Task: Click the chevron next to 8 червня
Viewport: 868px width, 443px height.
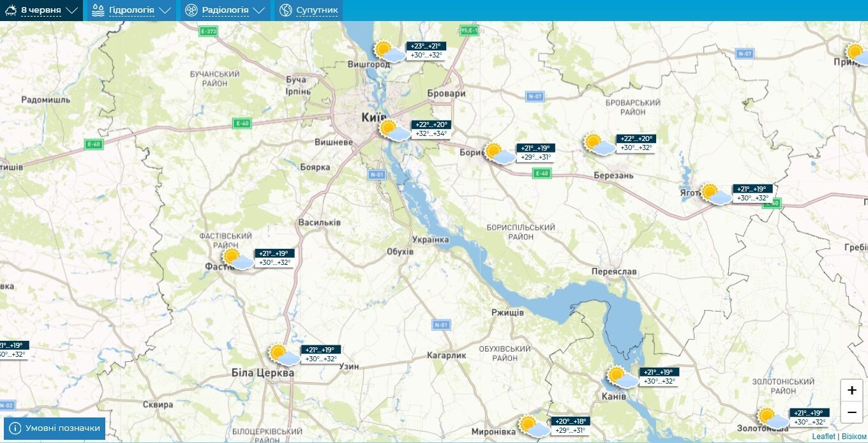Action: 71,11
